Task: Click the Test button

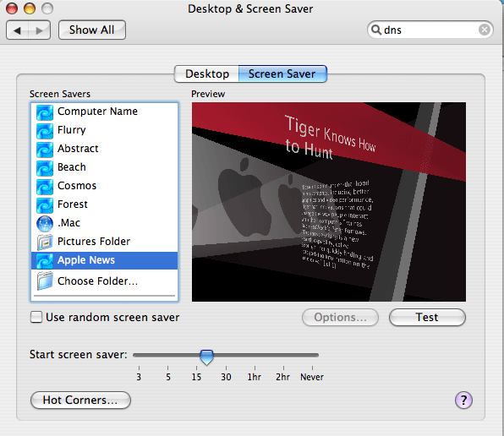Action: pos(427,317)
